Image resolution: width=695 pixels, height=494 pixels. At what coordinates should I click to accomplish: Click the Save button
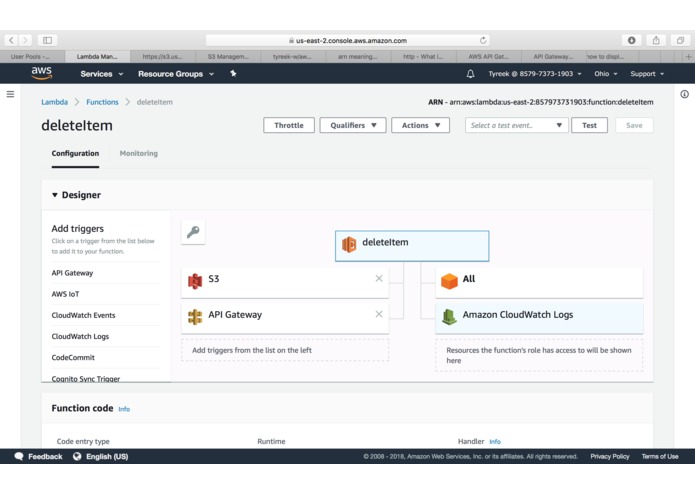click(634, 125)
